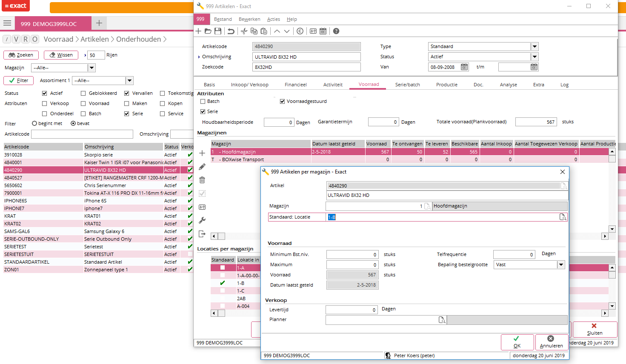Screen dimensions: 626x364
Task: Open the Magazijn --Alle-- dropdown
Action: pyautogui.click(x=91, y=68)
